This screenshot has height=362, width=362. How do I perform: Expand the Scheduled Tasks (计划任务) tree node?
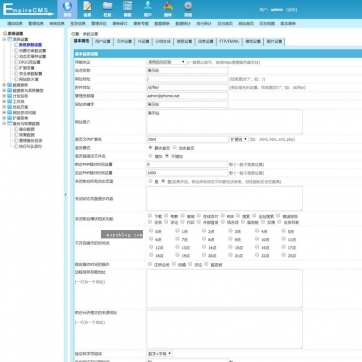tap(4, 96)
